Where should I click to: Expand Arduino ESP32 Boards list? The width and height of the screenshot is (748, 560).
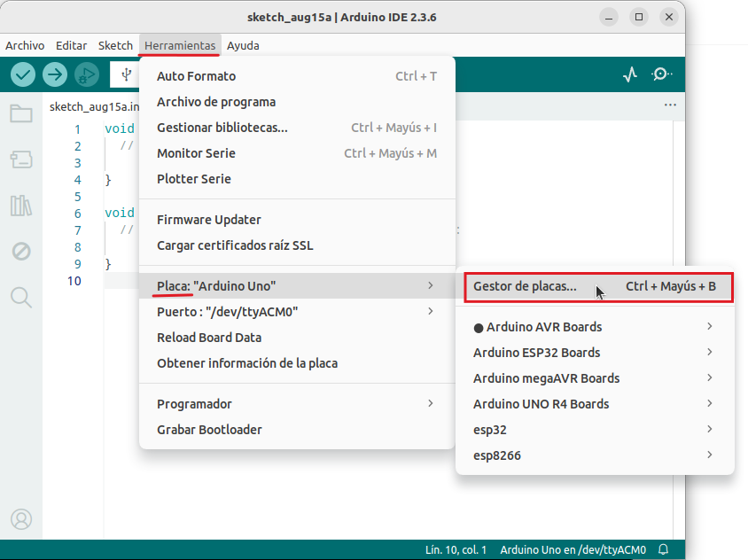pyautogui.click(x=595, y=353)
